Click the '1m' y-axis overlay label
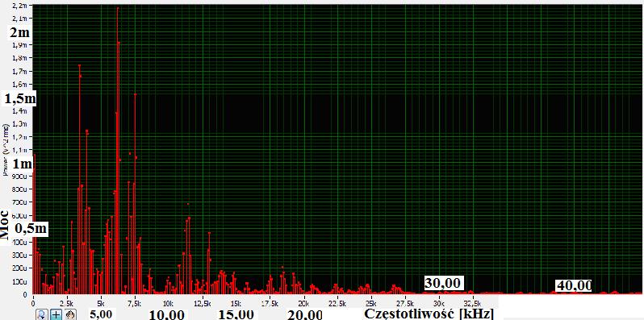Viewport: 644px width, 320px height. pyautogui.click(x=22, y=164)
